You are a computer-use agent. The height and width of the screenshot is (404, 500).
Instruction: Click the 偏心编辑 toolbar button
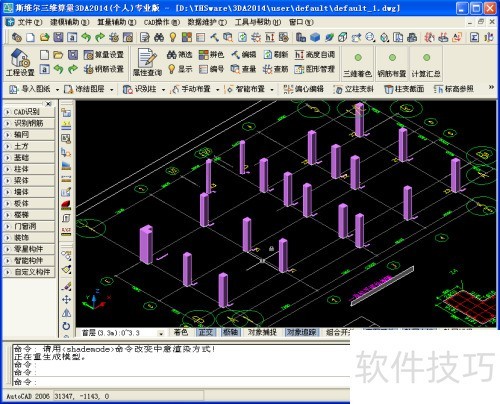pos(303,89)
